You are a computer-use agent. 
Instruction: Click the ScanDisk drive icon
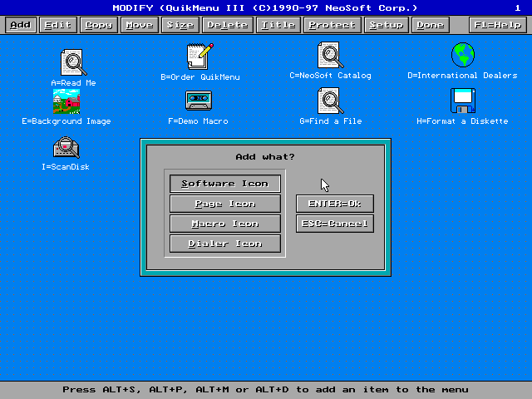click(x=66, y=147)
